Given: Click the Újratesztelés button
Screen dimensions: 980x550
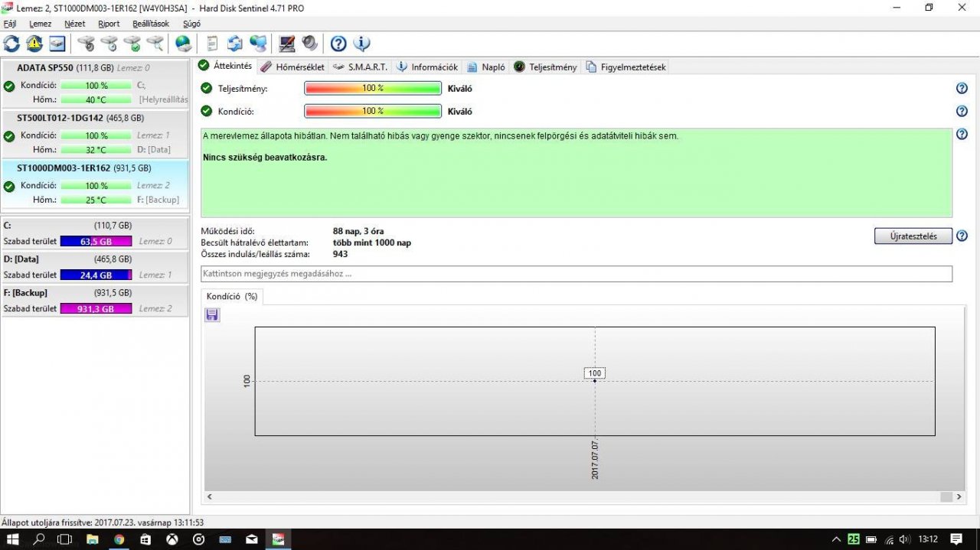Looking at the screenshot, I should coord(913,236).
